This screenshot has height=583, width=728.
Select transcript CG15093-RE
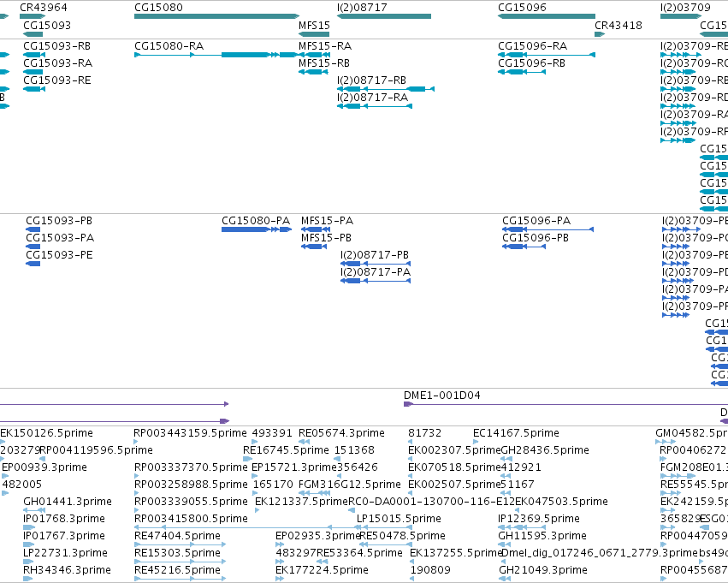(x=34, y=89)
